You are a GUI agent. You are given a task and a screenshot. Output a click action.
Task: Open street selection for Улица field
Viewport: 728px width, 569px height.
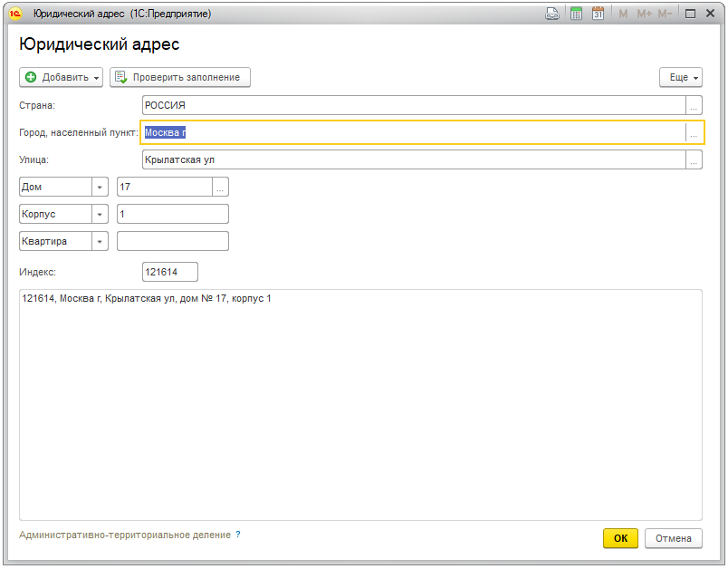click(694, 160)
